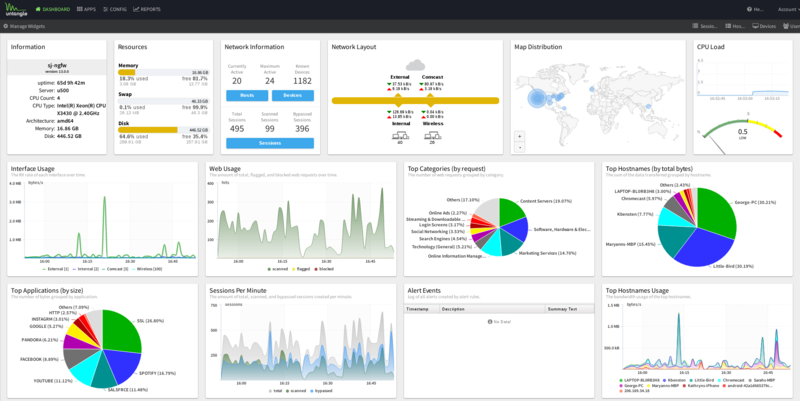Click the Untangle logo
This screenshot has width=800, height=401.
coord(16,8)
